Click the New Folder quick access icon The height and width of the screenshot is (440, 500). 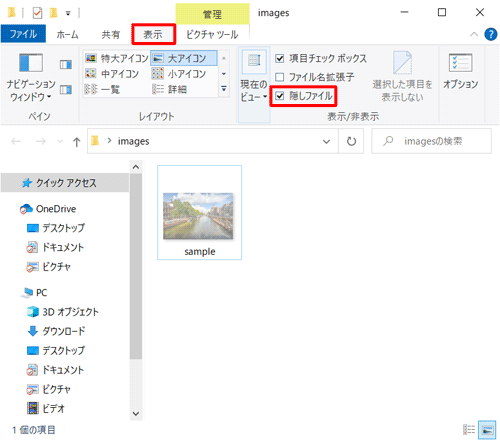click(x=53, y=13)
